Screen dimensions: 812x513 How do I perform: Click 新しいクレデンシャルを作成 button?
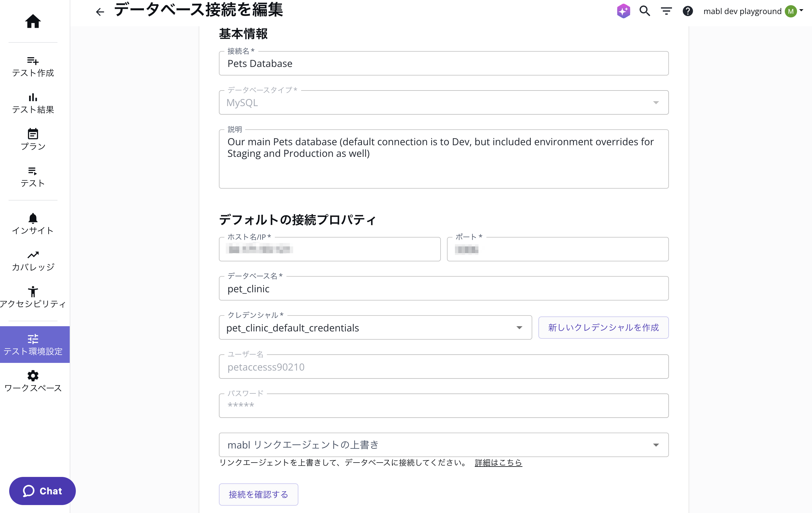(603, 327)
